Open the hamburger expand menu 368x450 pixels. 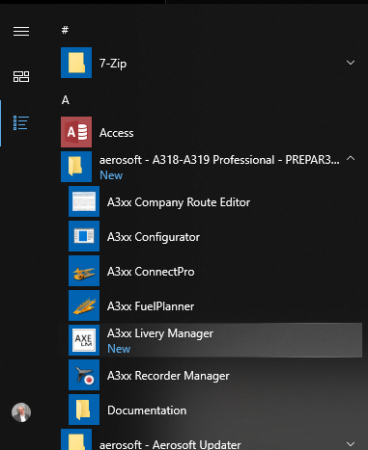pos(21,31)
